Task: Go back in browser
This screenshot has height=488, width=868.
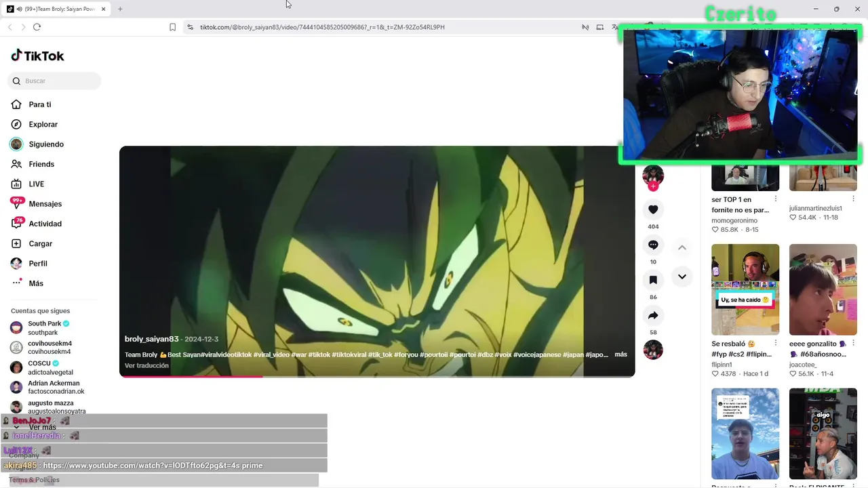Action: [9, 27]
